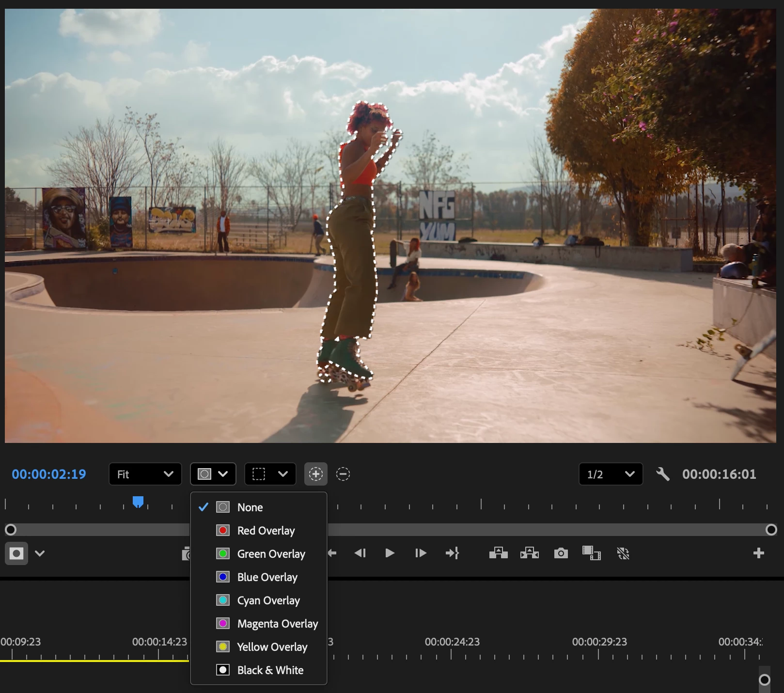Open the Button Editor plus icon
This screenshot has height=693, width=784.
click(758, 553)
